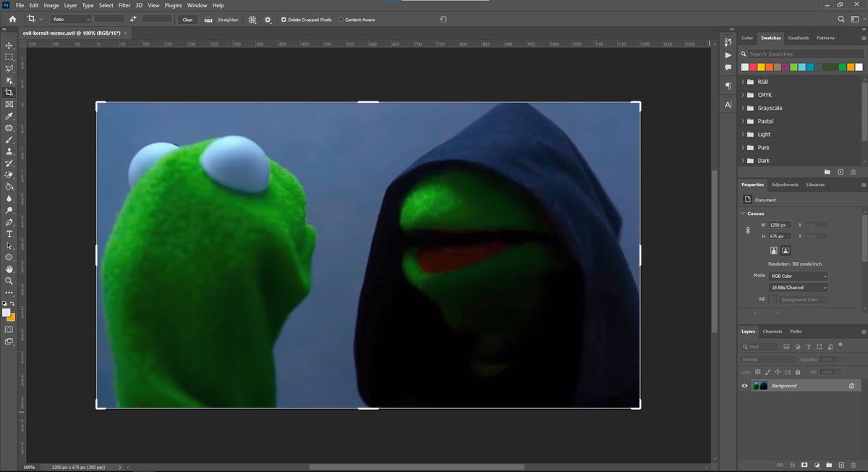Select the Zoom tool
The width and height of the screenshot is (868, 472).
coord(9,280)
